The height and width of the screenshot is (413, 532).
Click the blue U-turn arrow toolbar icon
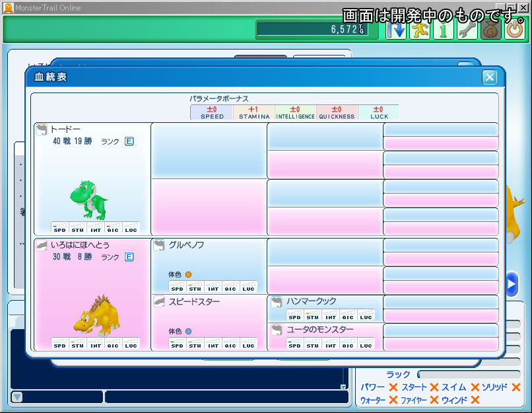click(x=396, y=30)
